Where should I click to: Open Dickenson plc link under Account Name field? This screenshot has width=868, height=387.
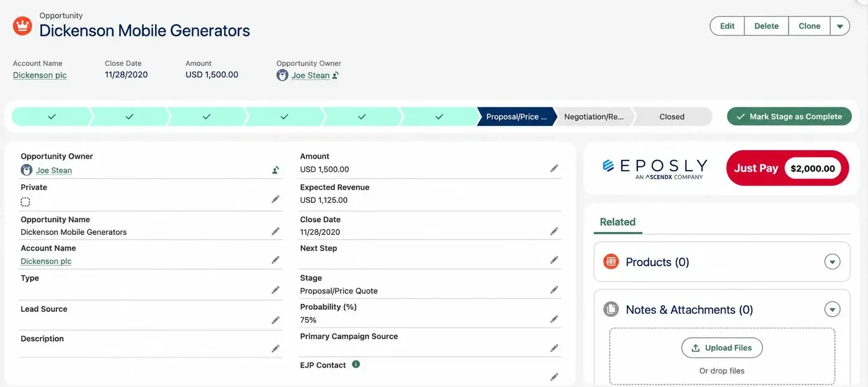tap(46, 261)
